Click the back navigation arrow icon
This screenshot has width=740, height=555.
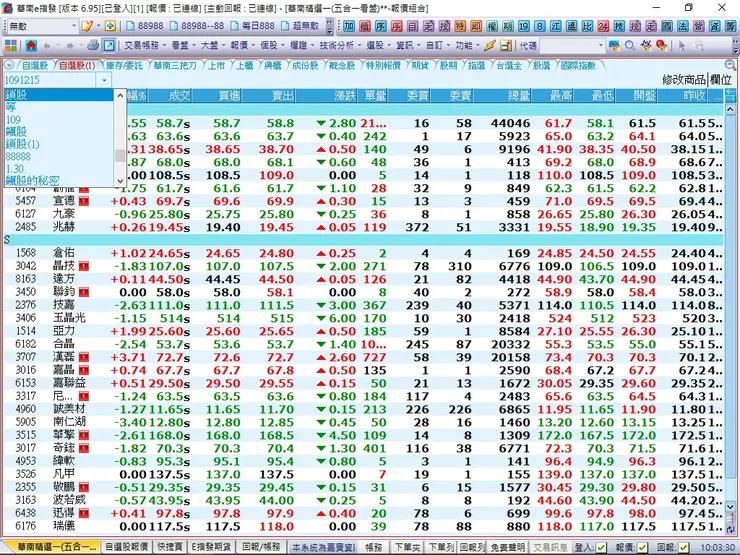click(x=47, y=46)
